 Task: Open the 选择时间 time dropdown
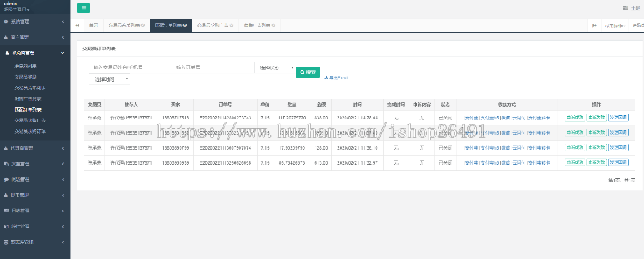coord(109,79)
